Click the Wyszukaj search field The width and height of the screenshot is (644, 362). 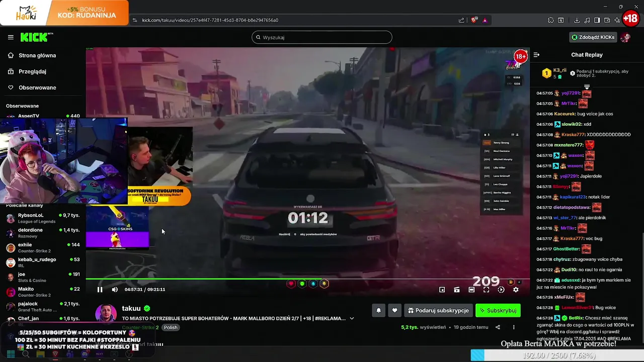(x=322, y=37)
